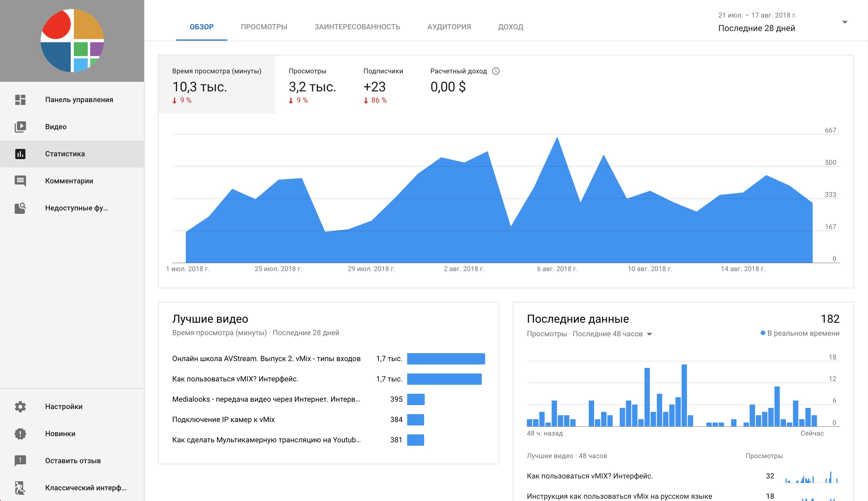Select the Просмотры metric card

click(x=312, y=85)
